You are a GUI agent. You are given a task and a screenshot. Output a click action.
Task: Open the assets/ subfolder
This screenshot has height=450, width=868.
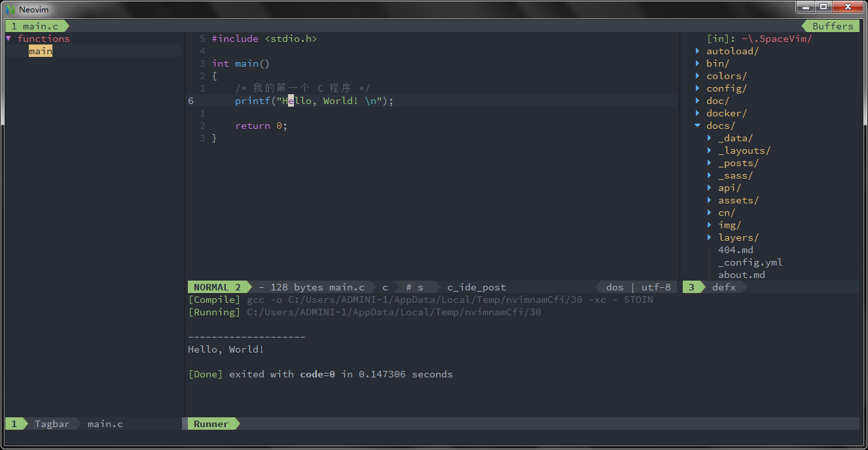tap(738, 200)
